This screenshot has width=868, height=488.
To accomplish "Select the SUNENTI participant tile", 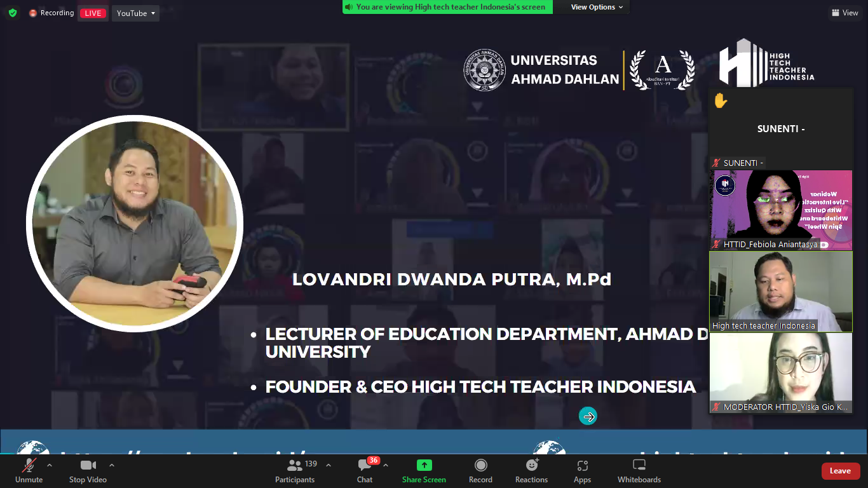I will pyautogui.click(x=781, y=128).
